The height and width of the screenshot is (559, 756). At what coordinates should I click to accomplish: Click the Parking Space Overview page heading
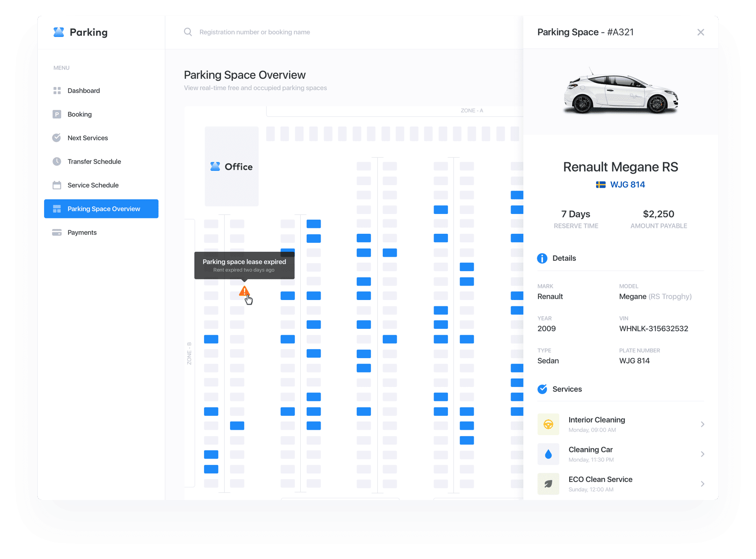click(x=244, y=75)
